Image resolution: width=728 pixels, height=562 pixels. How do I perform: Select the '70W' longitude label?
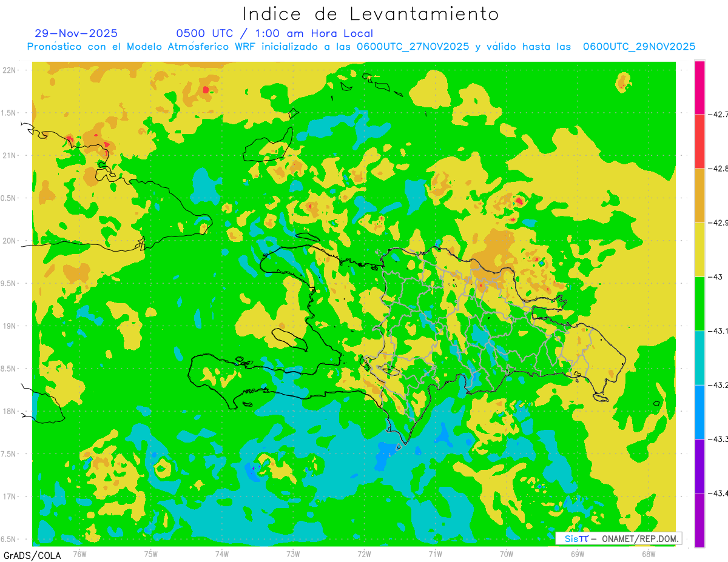point(506,554)
